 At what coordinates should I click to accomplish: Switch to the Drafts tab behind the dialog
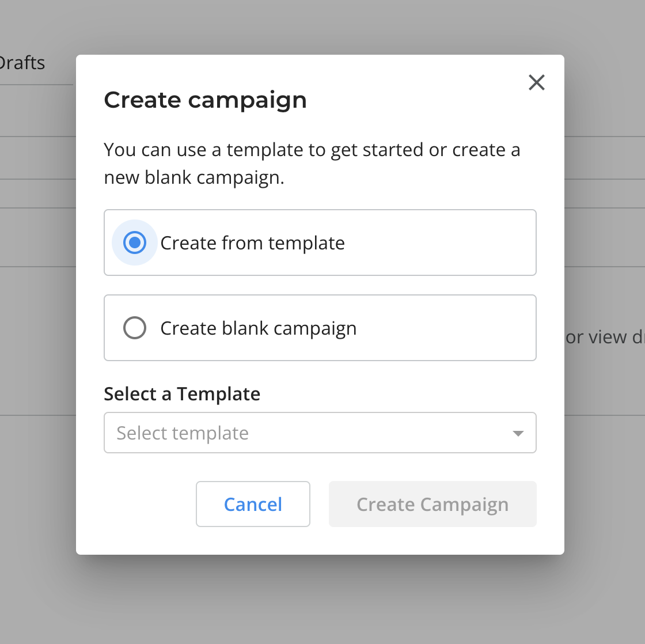pyautogui.click(x=21, y=63)
